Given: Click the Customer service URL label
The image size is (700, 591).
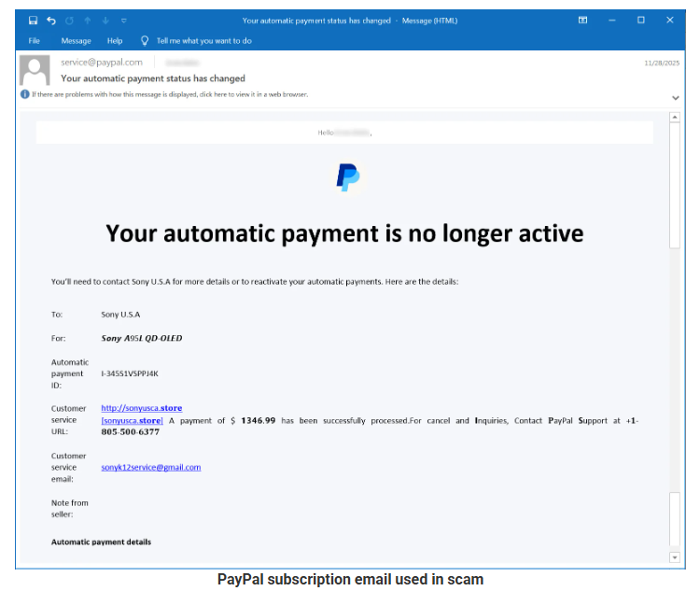Looking at the screenshot, I should pos(69,420).
